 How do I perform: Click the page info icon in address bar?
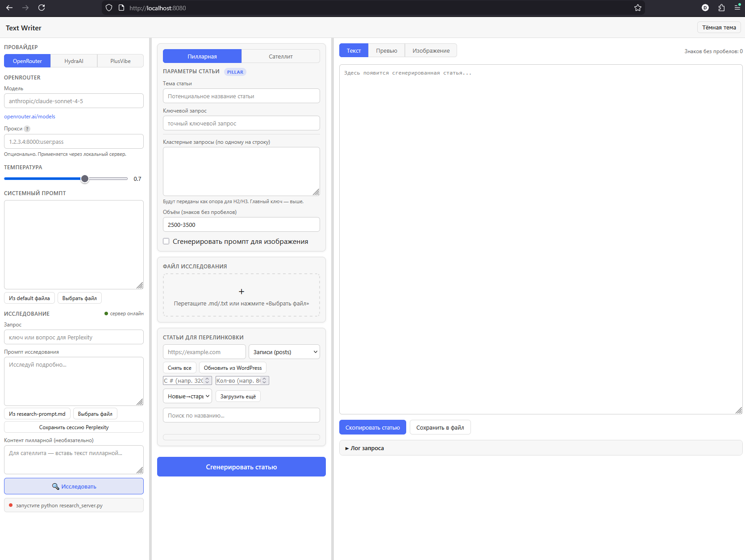[x=121, y=8]
